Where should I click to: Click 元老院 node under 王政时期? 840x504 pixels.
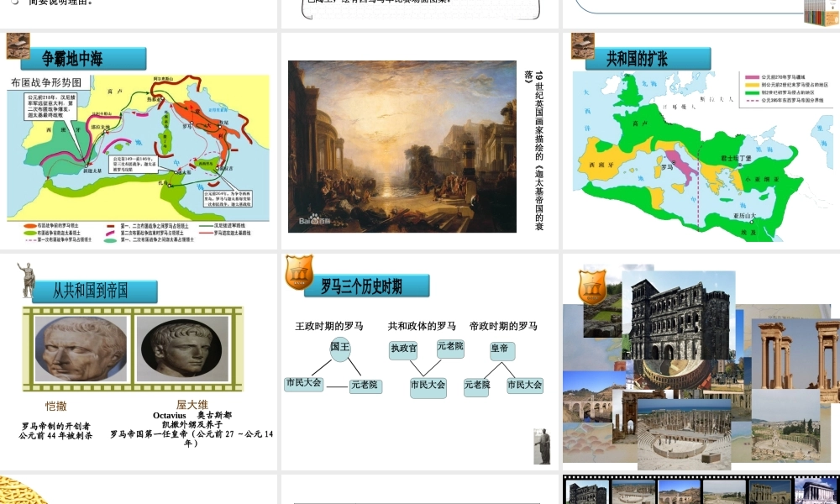365,385
